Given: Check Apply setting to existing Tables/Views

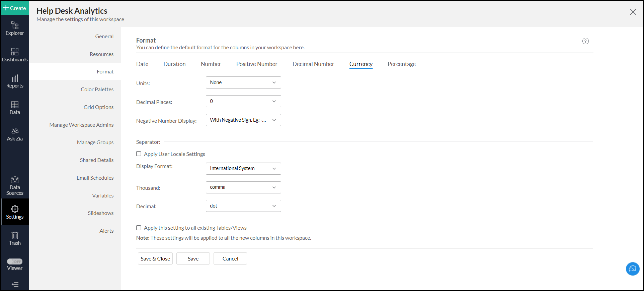Looking at the screenshot, I should pyautogui.click(x=139, y=228).
